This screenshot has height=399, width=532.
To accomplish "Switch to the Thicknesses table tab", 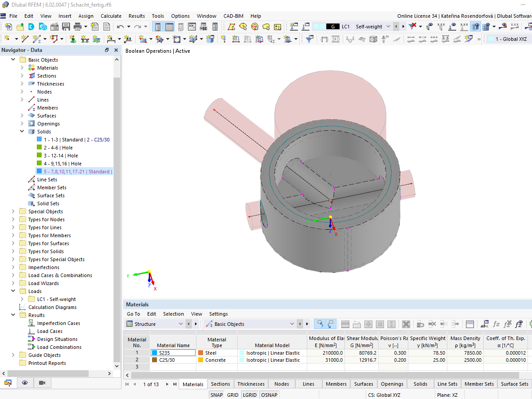I will coord(251,384).
